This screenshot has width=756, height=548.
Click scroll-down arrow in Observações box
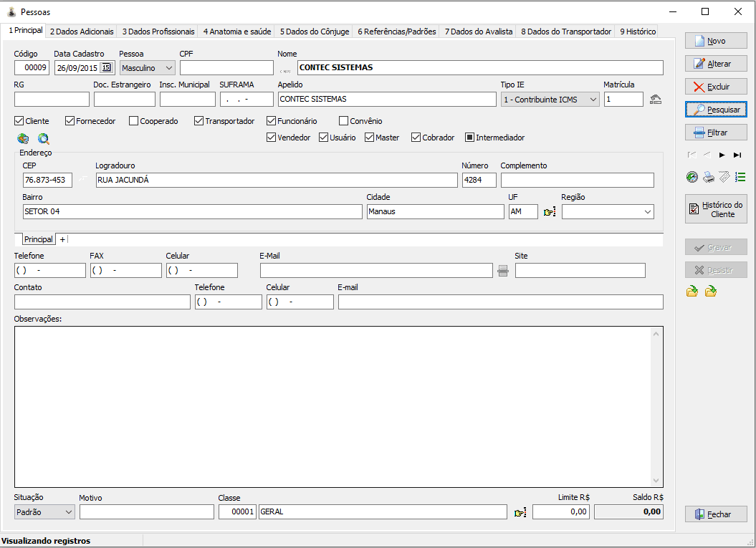click(656, 480)
